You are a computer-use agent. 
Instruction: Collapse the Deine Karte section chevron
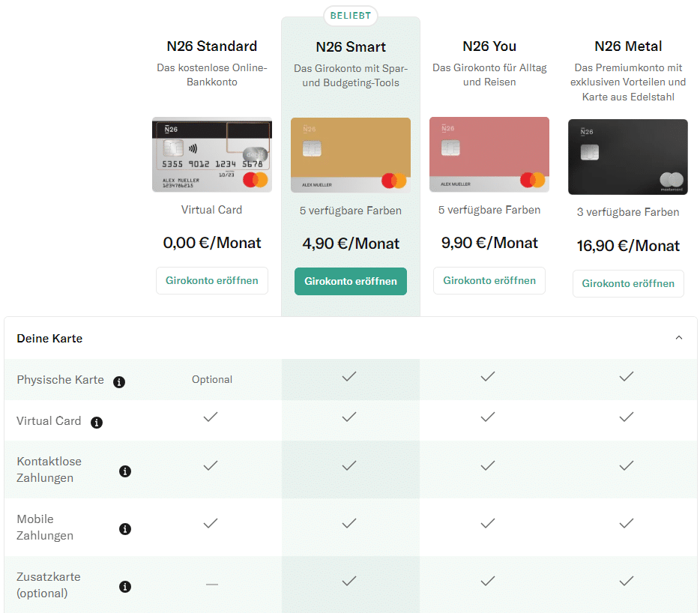click(678, 337)
